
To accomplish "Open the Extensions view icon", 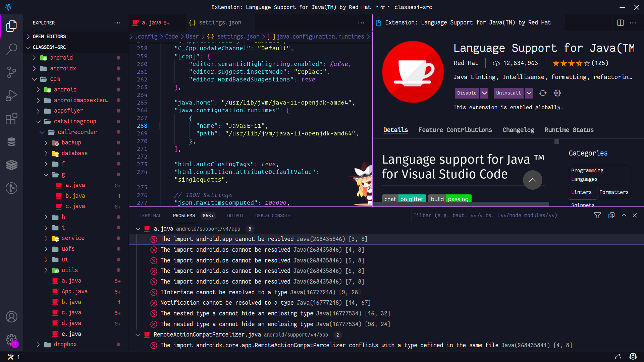I will coord(12,119).
